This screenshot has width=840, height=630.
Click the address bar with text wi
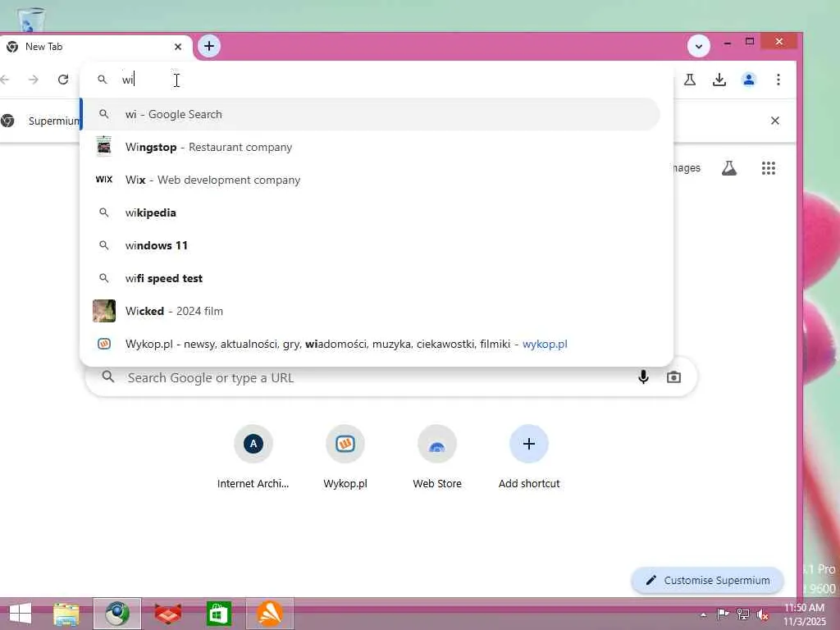375,80
